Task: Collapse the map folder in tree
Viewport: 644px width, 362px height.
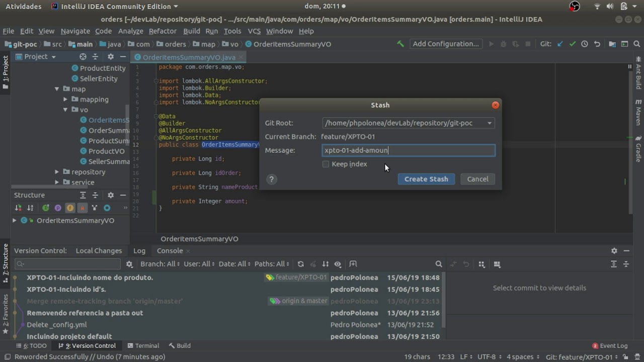Action: click(x=57, y=89)
